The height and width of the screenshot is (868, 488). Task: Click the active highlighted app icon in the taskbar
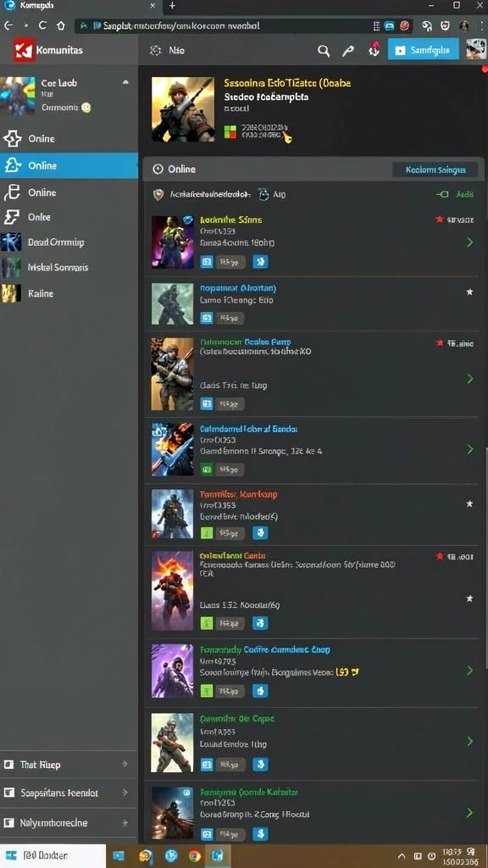pos(218,856)
